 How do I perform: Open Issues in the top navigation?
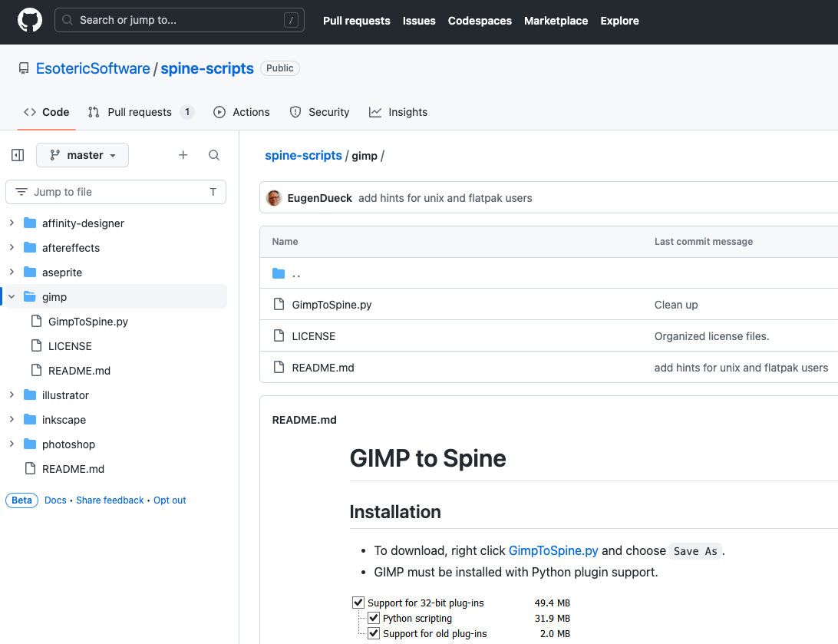point(419,21)
